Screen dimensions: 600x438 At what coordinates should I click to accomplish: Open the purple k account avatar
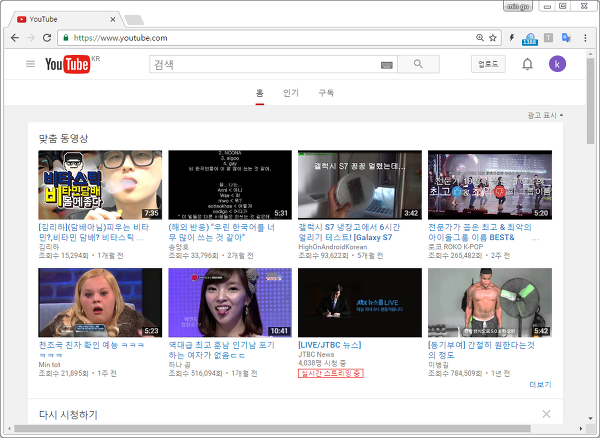pos(557,64)
